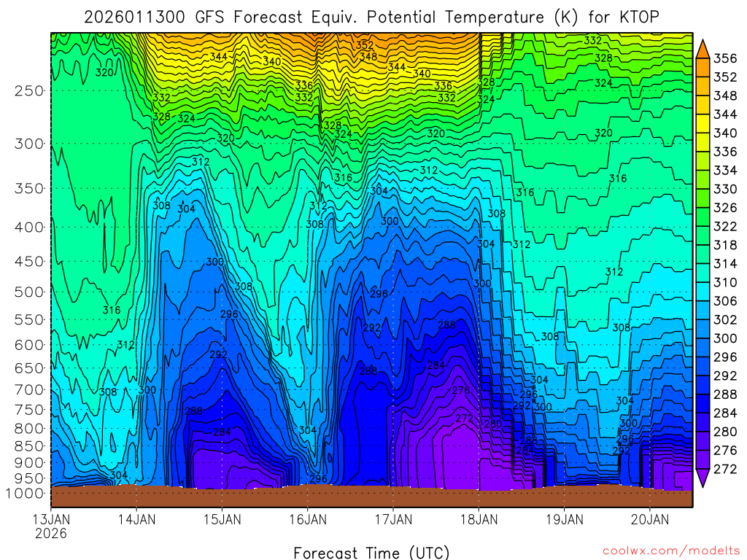Click the 20JAN date label

(650, 519)
